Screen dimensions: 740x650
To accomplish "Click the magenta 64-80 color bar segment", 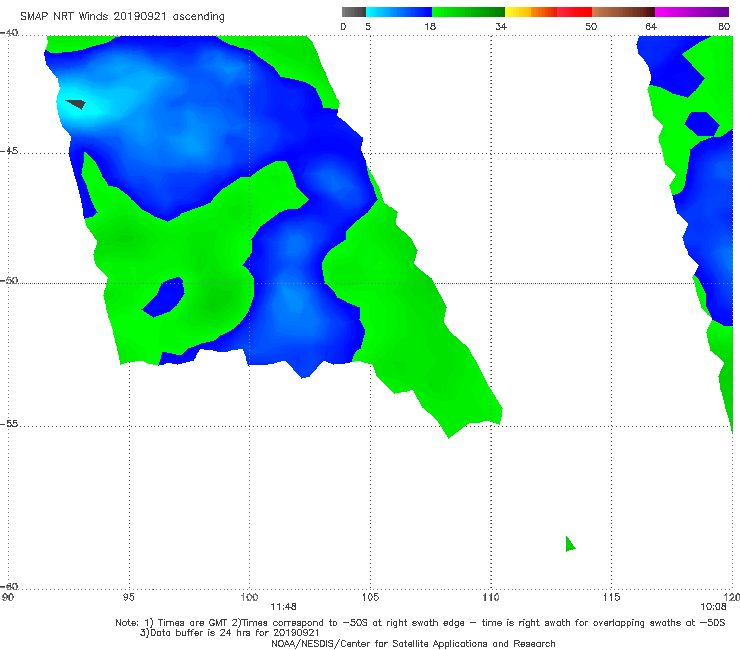I will point(692,12).
